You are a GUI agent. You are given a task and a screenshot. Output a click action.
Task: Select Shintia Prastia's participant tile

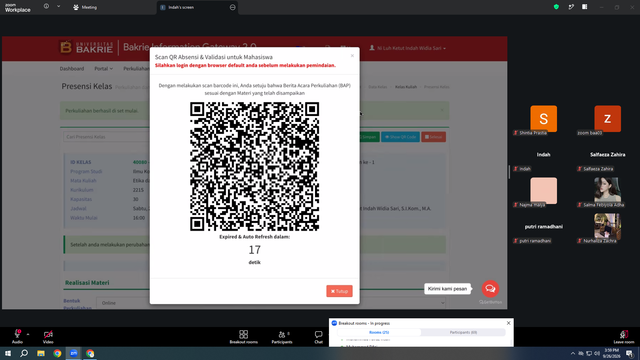click(x=543, y=119)
